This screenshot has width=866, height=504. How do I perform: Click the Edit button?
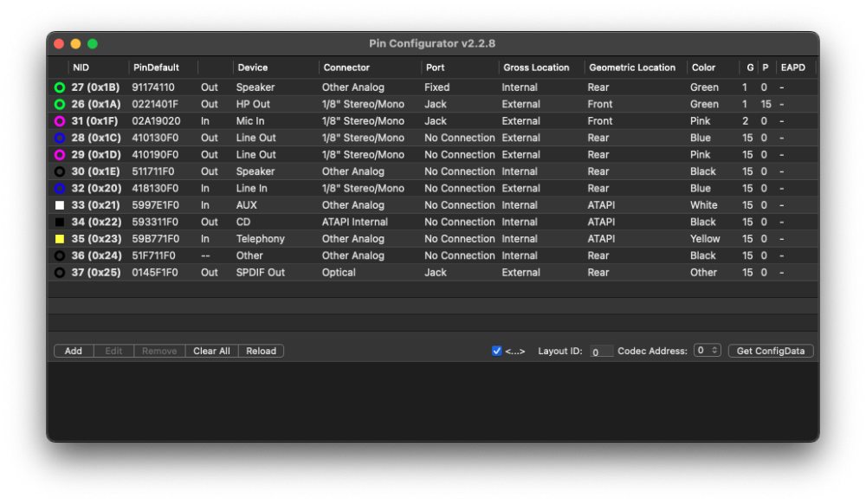click(x=113, y=351)
